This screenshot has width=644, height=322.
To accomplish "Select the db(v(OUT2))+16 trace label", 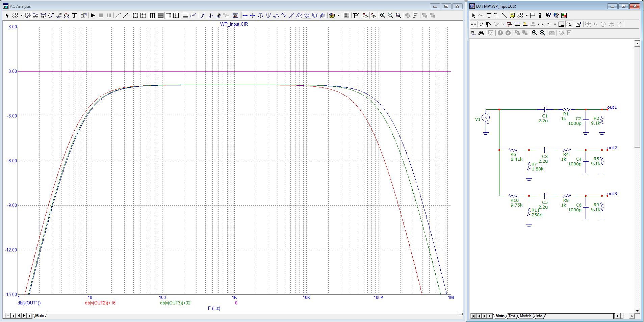I will coord(100,303).
